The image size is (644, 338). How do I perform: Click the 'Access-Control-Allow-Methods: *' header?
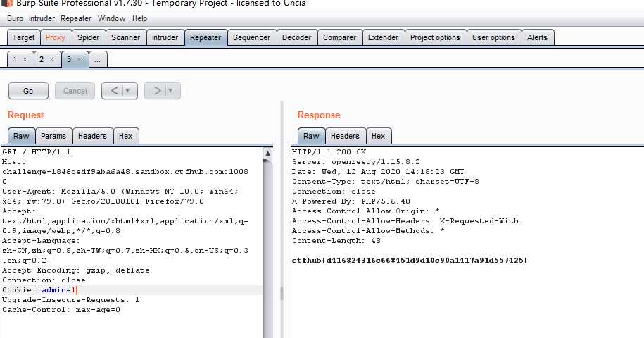[x=368, y=231]
